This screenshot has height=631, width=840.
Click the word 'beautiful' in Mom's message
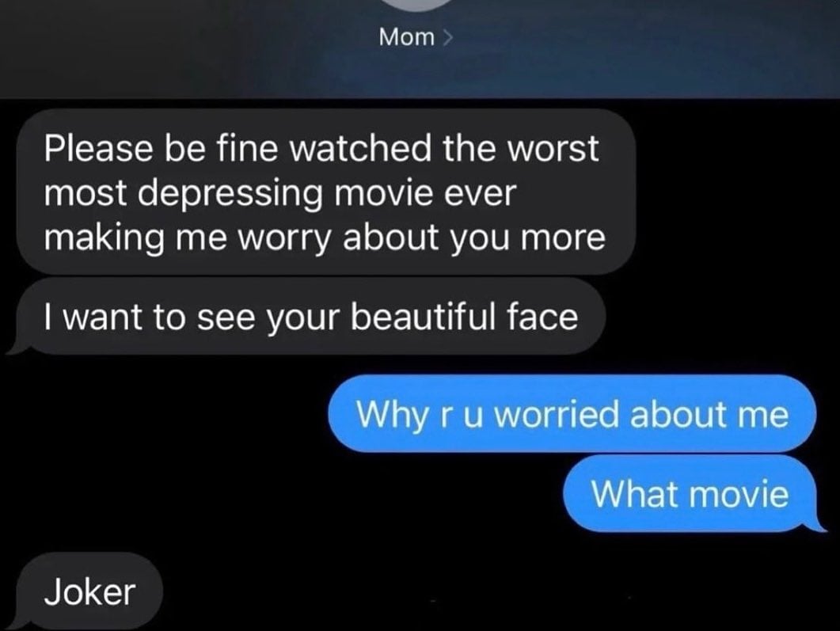pyautogui.click(x=423, y=316)
